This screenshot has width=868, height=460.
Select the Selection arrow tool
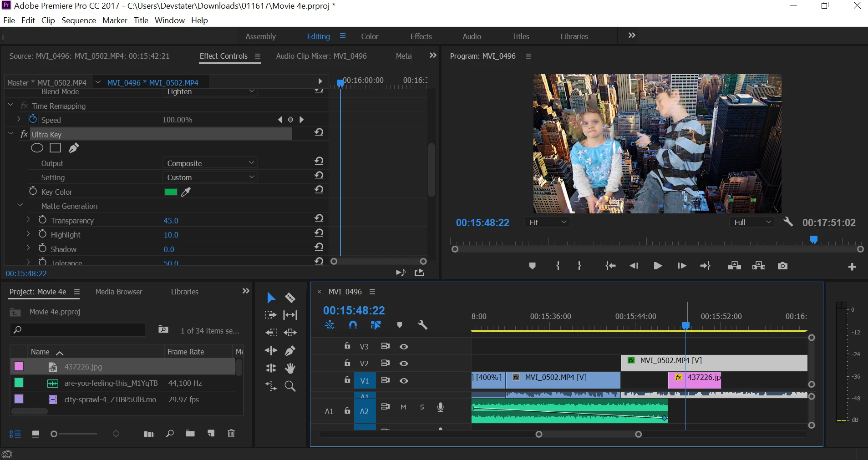tap(271, 298)
